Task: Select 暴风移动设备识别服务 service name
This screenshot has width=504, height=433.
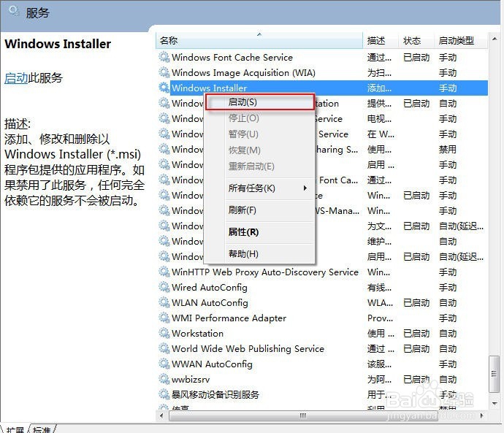Action: coord(215,394)
